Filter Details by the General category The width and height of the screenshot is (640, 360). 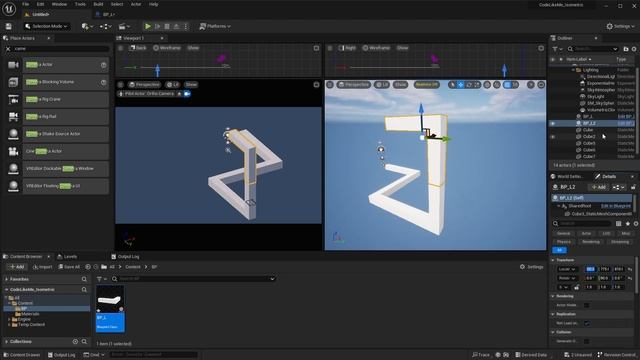click(x=563, y=233)
